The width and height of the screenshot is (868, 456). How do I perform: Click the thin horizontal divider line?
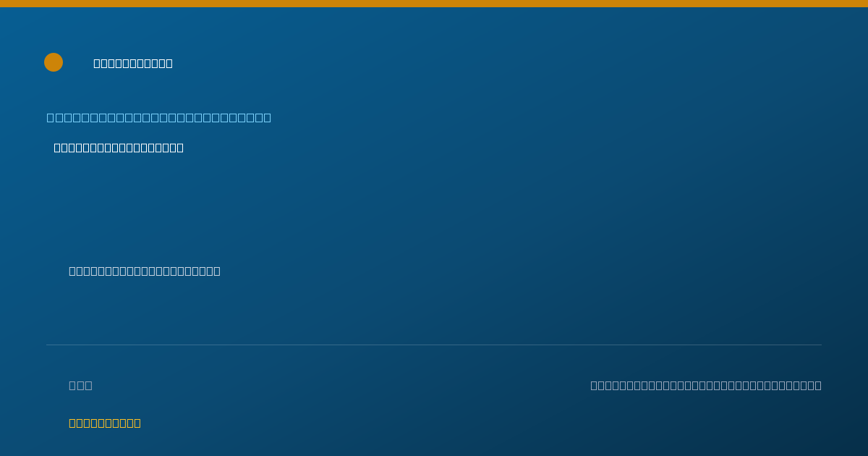[x=434, y=345]
